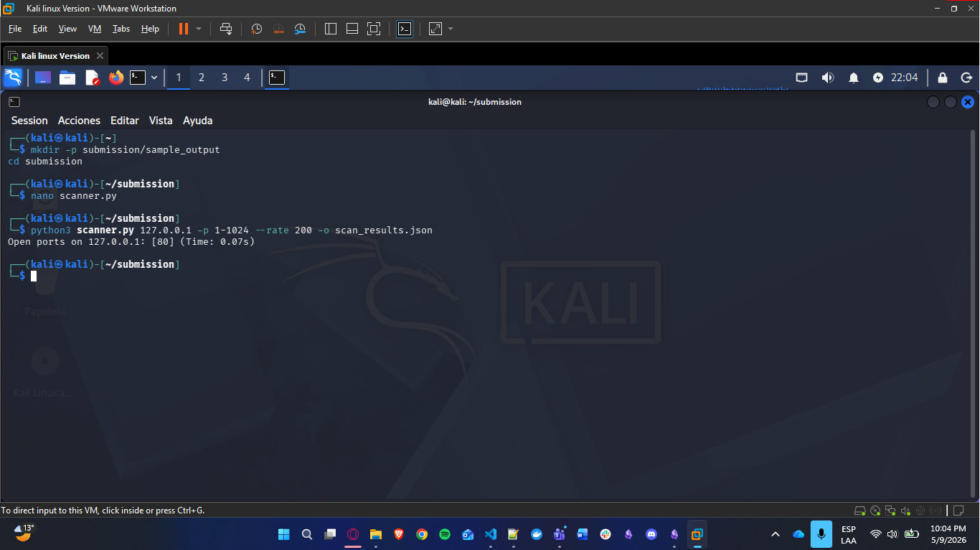Click the VMware hard disk status icon

859,511
